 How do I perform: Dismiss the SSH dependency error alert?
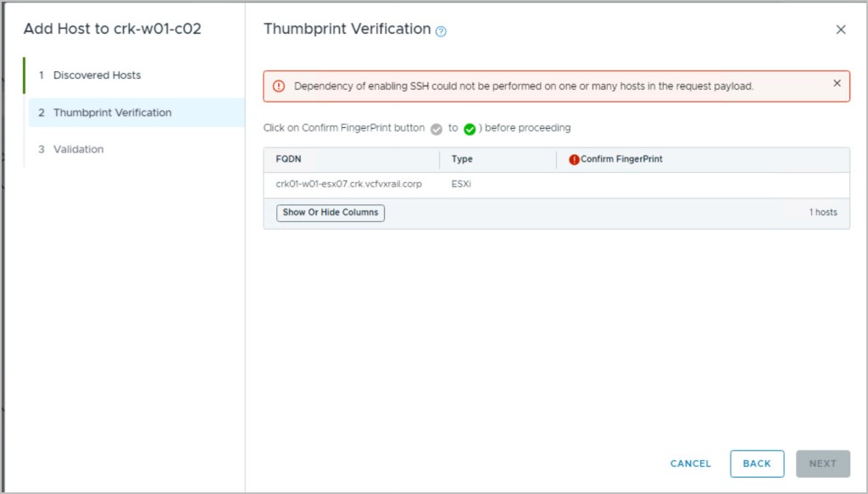coord(837,83)
